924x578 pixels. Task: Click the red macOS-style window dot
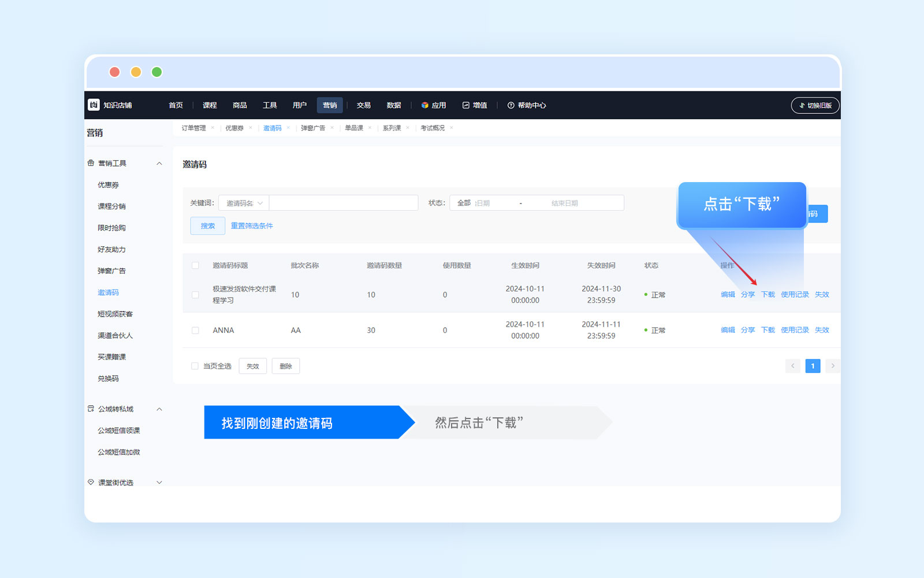(x=114, y=72)
